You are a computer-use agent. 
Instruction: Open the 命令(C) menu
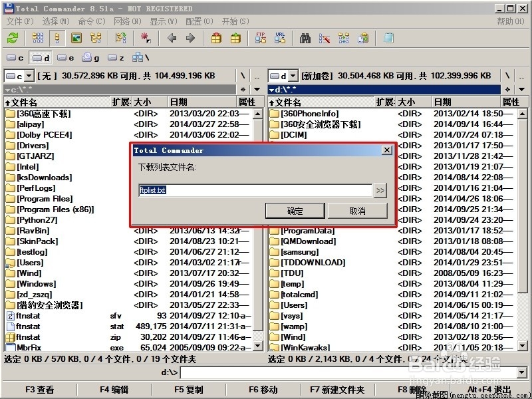coord(92,21)
